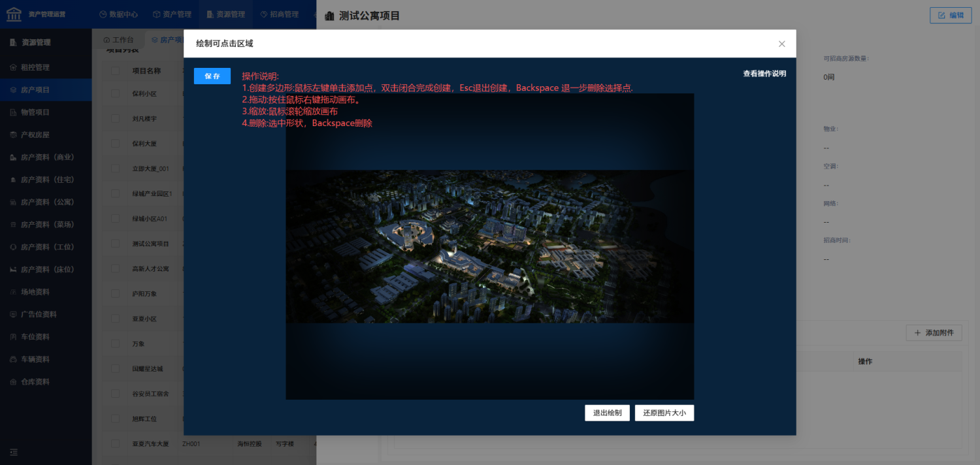Click the 还原图片大小 button
This screenshot has width=980, height=465.
pyautogui.click(x=664, y=413)
